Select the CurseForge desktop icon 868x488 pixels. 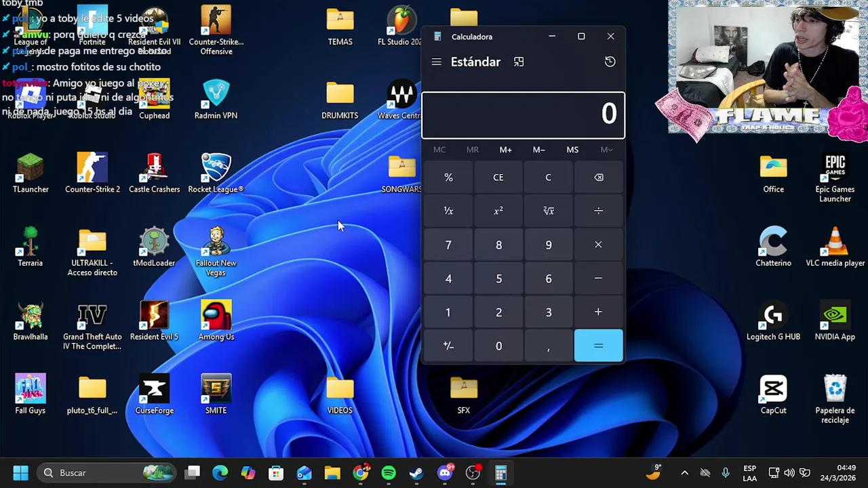(154, 394)
